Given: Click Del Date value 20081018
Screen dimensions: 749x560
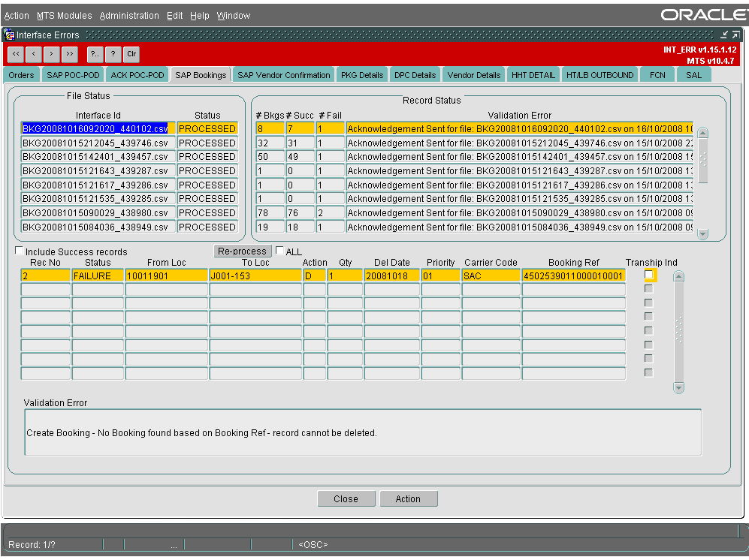Looking at the screenshot, I should pyautogui.click(x=391, y=276).
